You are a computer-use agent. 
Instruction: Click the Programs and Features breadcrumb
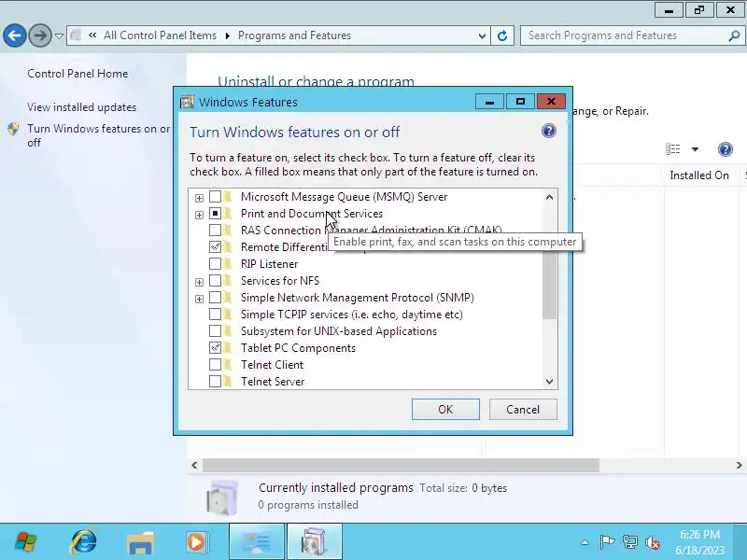pos(294,35)
